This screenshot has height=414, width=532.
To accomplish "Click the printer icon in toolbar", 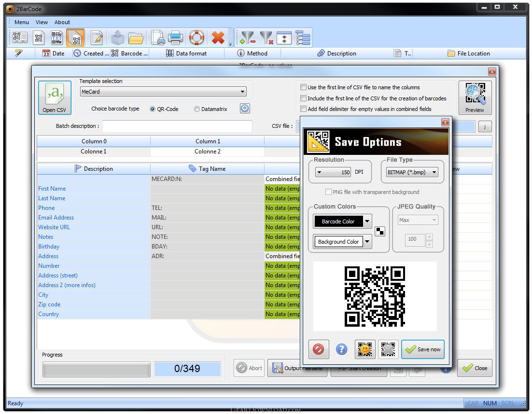I will [175, 38].
